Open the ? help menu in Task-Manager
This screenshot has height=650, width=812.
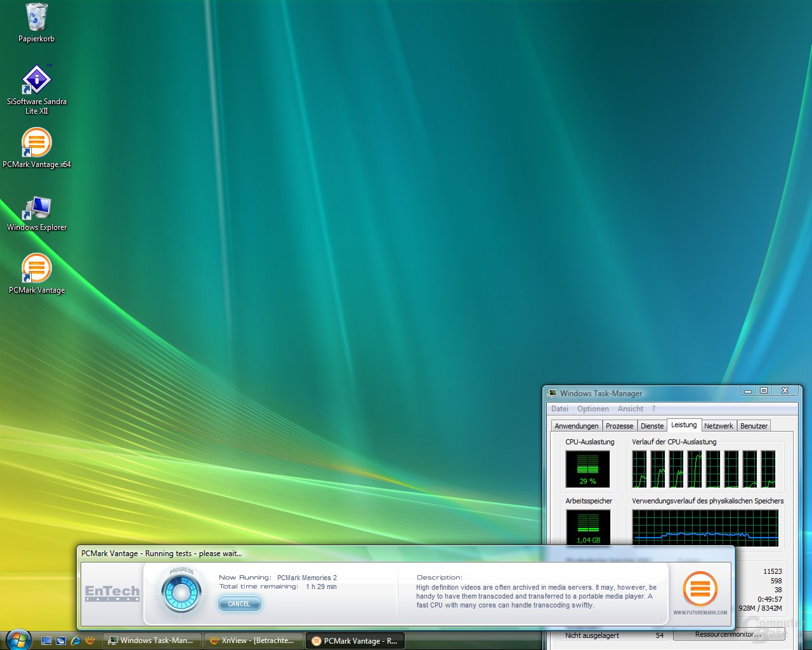[x=653, y=409]
